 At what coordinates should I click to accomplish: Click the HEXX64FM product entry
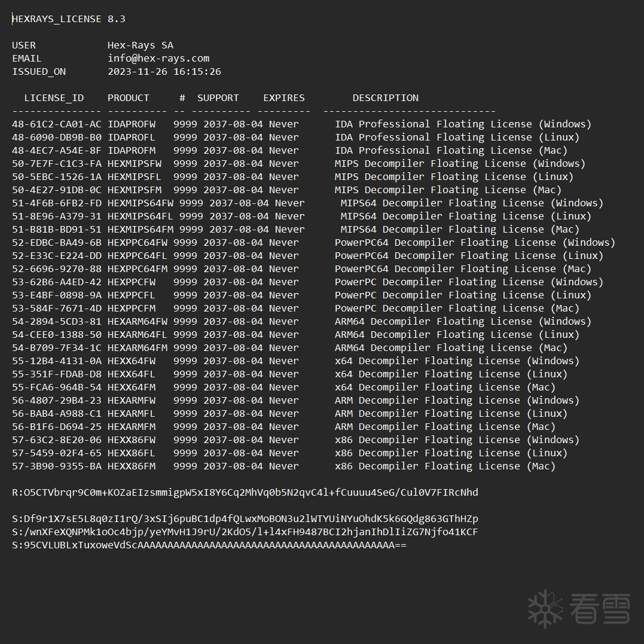coord(132,387)
